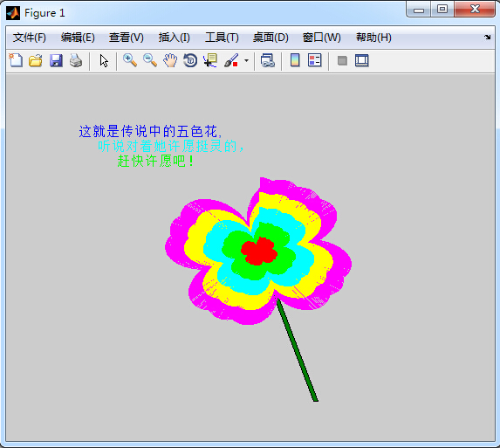Screen dimensions: 500x448
Task: Enable the Pan hand tool
Action: click(170, 60)
